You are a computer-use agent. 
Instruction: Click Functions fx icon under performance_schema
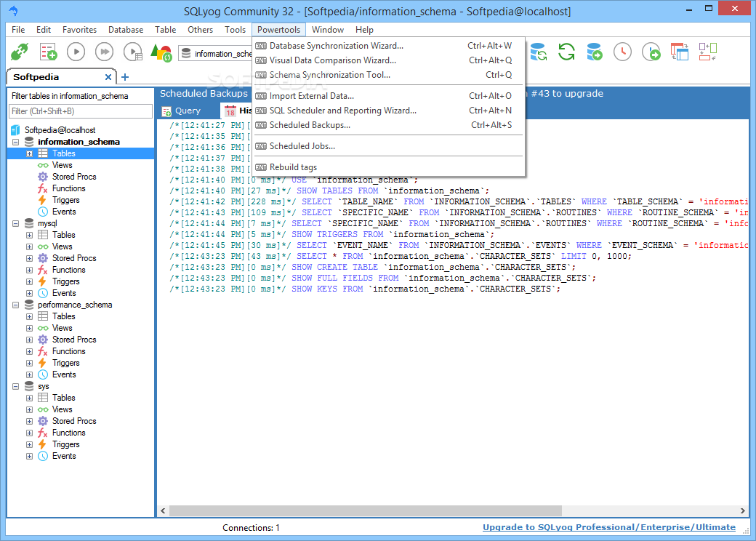click(x=43, y=351)
